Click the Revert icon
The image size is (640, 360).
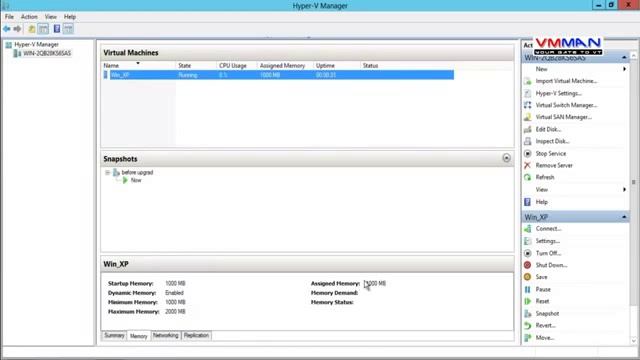527,326
